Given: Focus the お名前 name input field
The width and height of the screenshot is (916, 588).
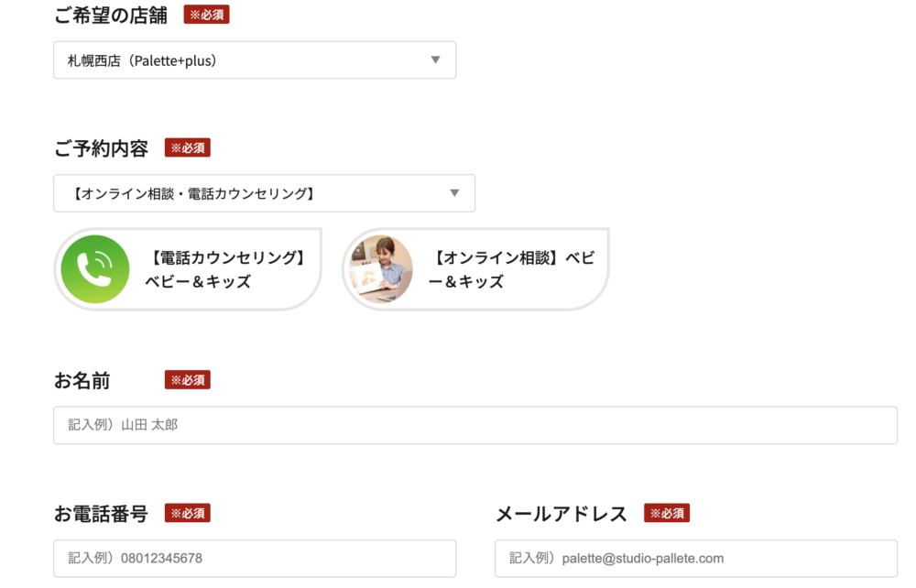Looking at the screenshot, I should click(474, 425).
